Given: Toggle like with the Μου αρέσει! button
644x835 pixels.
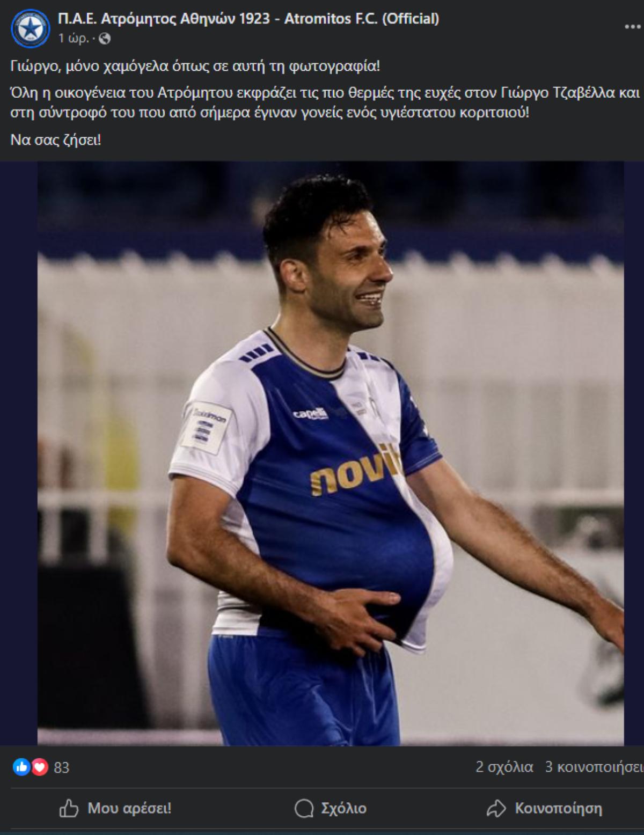Looking at the screenshot, I should (x=115, y=808).
